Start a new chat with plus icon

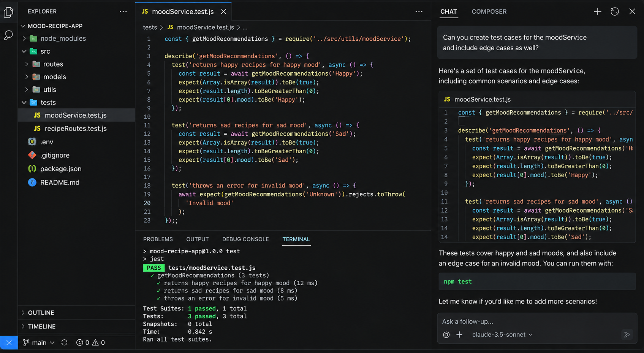point(597,12)
